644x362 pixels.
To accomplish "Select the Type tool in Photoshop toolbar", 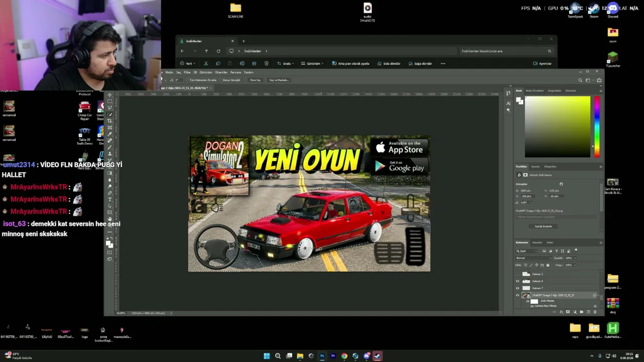I will tap(110, 200).
